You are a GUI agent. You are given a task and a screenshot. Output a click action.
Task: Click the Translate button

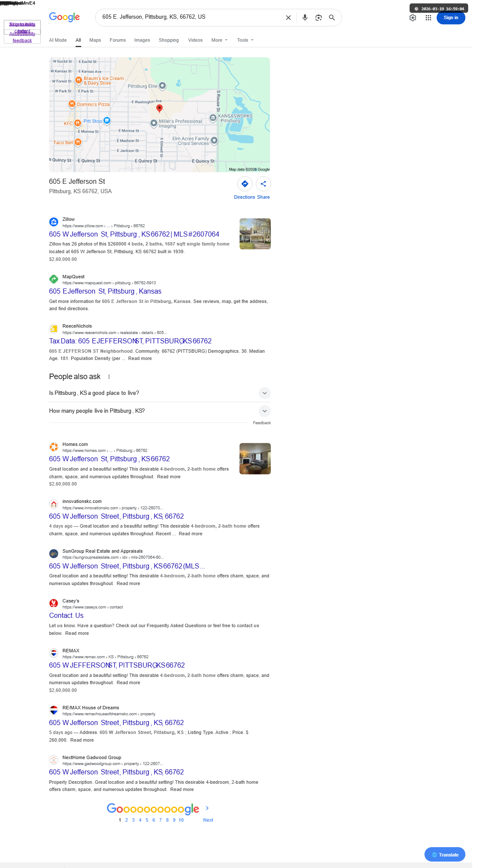[x=445, y=854]
